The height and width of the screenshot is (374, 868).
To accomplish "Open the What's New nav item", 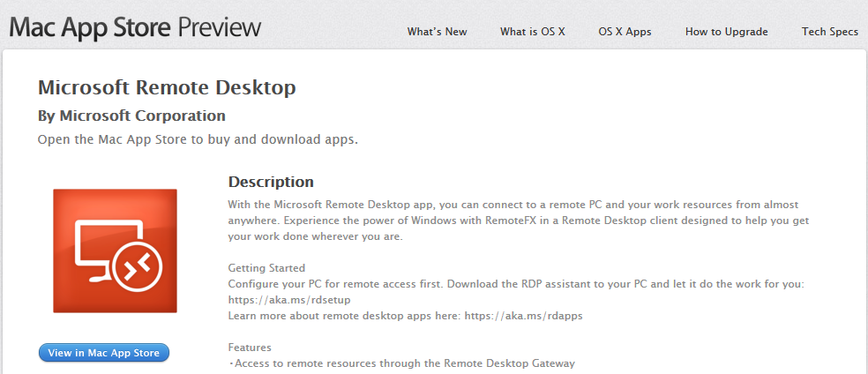I will coord(437,32).
